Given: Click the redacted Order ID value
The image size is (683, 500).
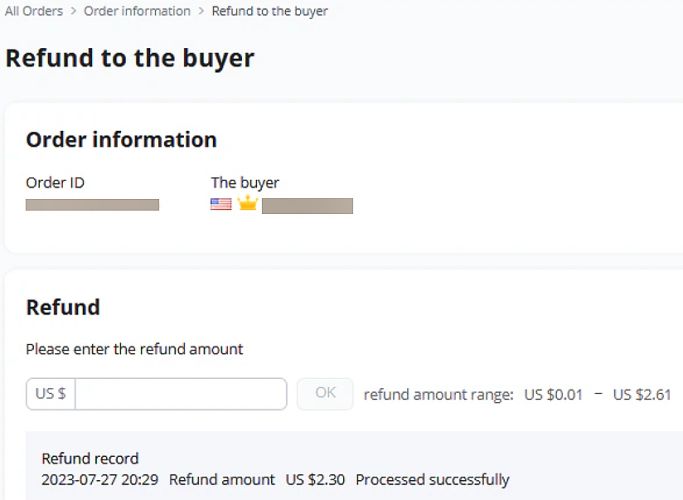Looking at the screenshot, I should pos(92,205).
